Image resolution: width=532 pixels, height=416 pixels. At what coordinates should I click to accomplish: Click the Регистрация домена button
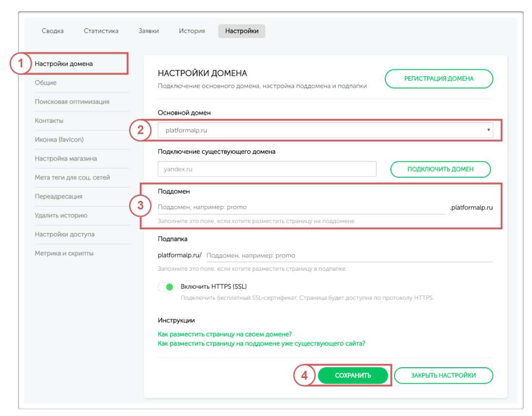tap(439, 79)
